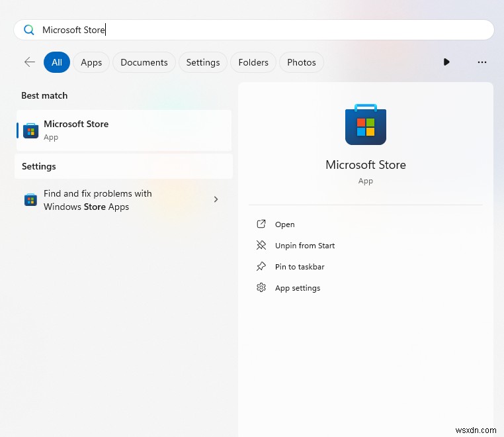The width and height of the screenshot is (504, 437).
Task: Switch to the Photos filter tab
Action: point(302,62)
